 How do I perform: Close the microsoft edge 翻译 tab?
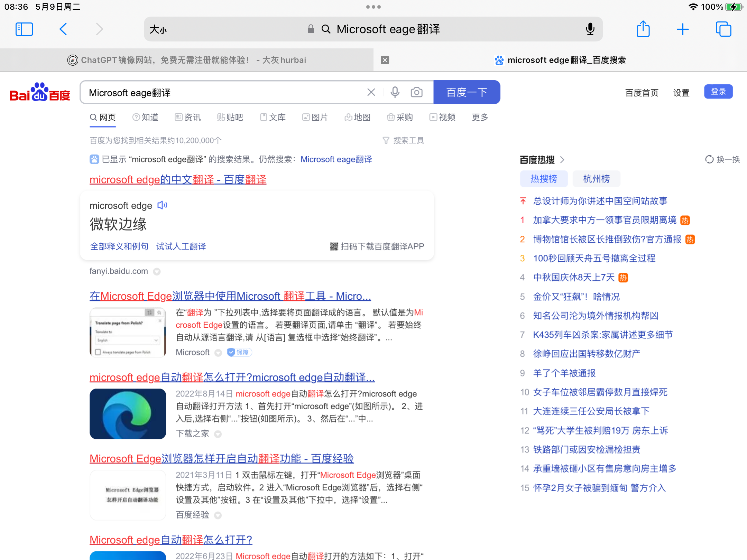(x=385, y=60)
